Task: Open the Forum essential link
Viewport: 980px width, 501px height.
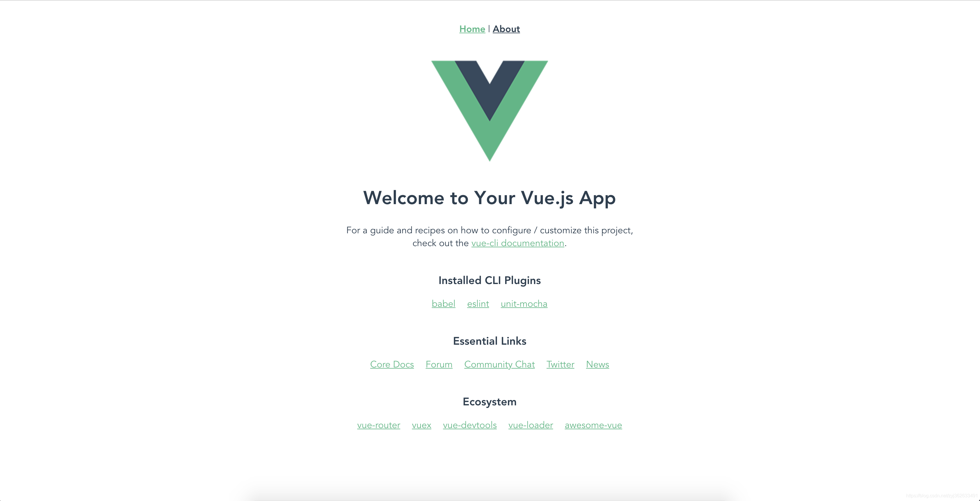Action: [439, 364]
